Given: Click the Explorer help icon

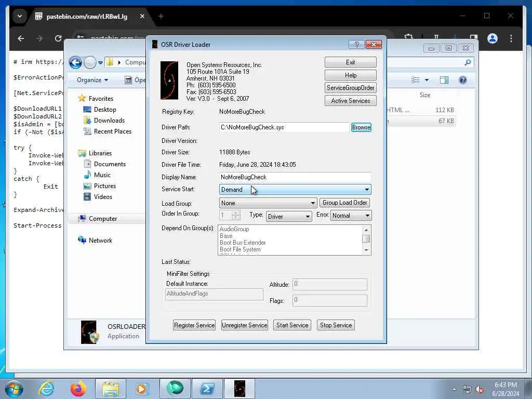Looking at the screenshot, I should (463, 80).
